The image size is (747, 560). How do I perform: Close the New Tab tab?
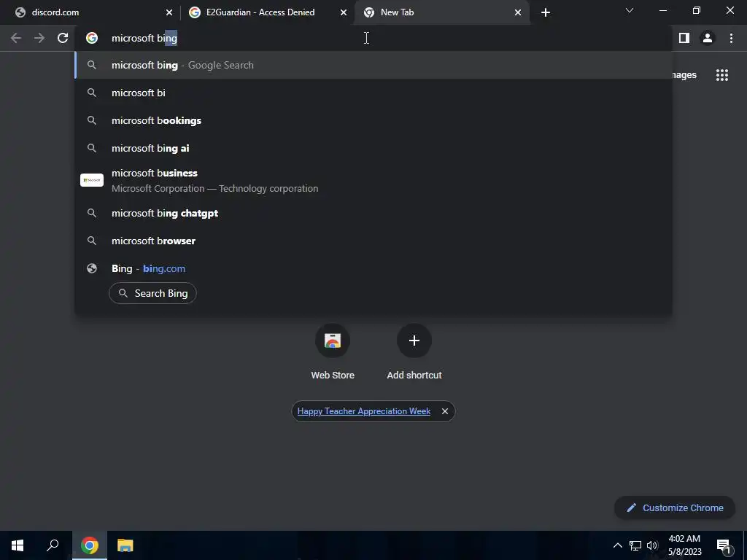pos(518,12)
